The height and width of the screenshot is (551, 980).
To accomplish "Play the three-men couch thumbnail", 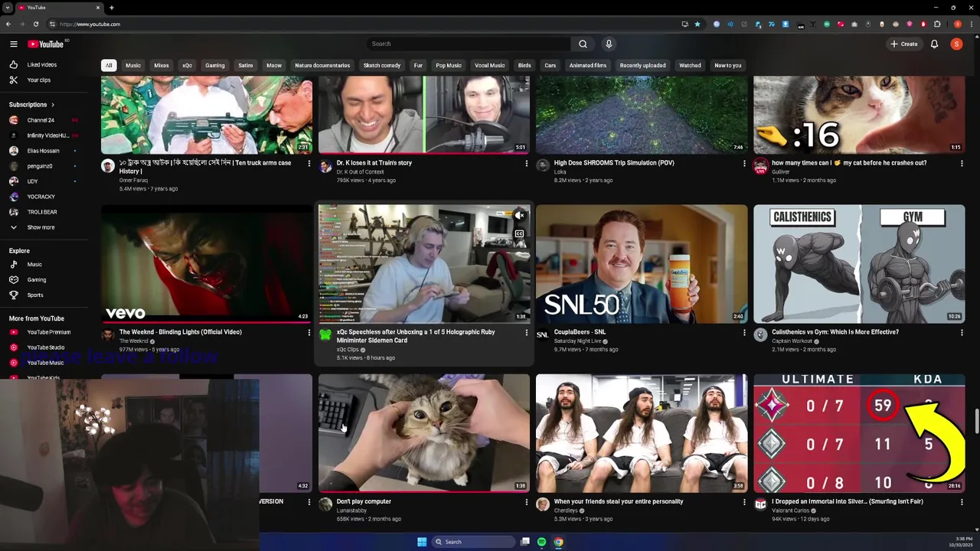I will click(x=642, y=433).
